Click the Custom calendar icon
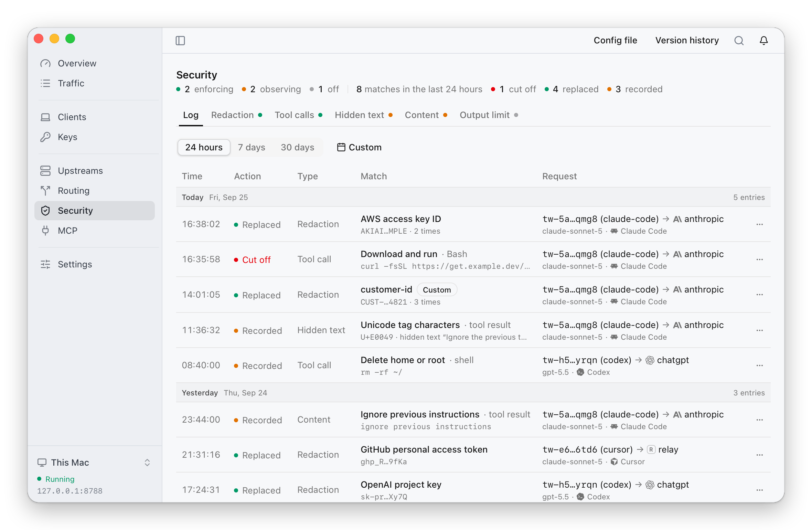The width and height of the screenshot is (812, 530). pos(341,147)
